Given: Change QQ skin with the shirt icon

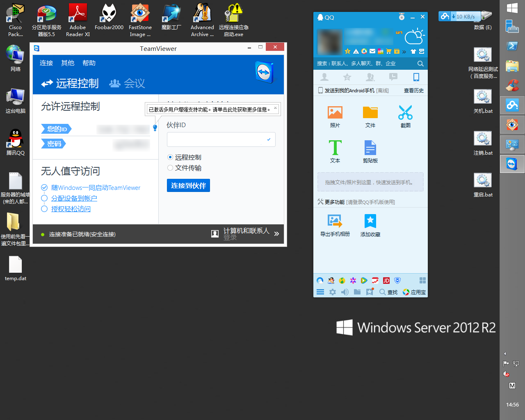Looking at the screenshot, I should pyautogui.click(x=413, y=51).
